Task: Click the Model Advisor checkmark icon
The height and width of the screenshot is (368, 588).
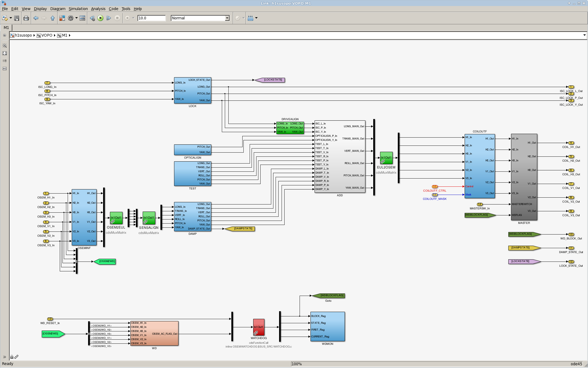Action: (x=238, y=18)
